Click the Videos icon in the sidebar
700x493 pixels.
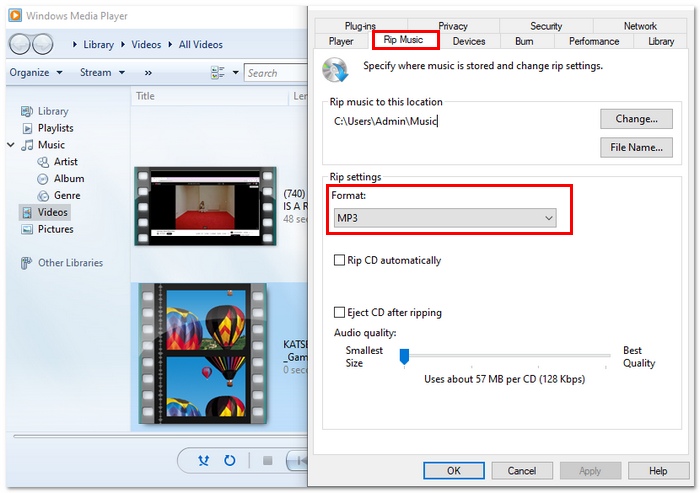coord(27,212)
